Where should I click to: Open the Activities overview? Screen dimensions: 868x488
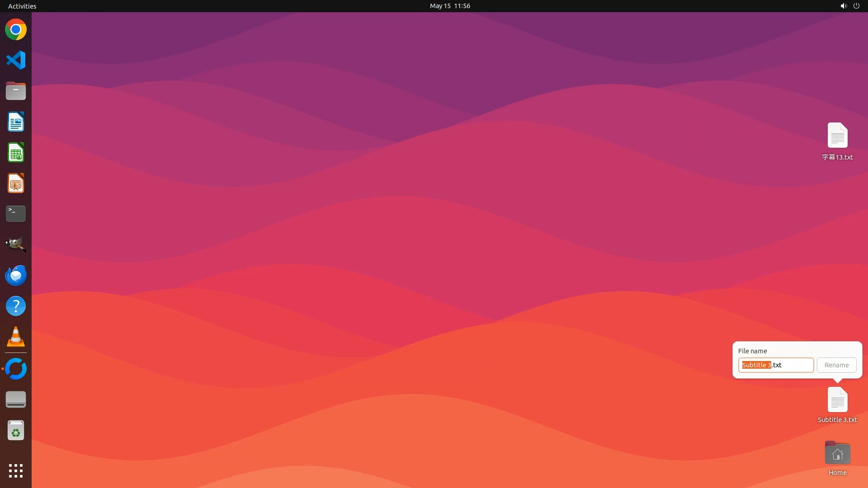22,6
